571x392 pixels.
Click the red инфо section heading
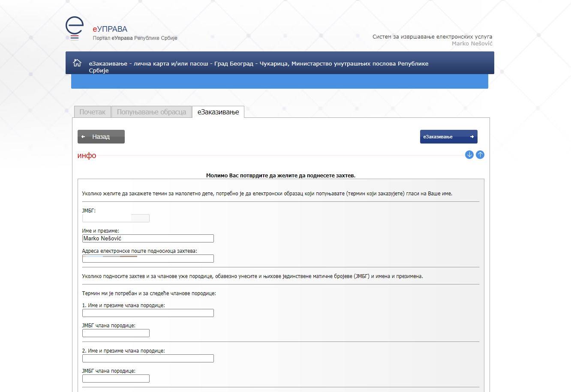[x=87, y=156]
